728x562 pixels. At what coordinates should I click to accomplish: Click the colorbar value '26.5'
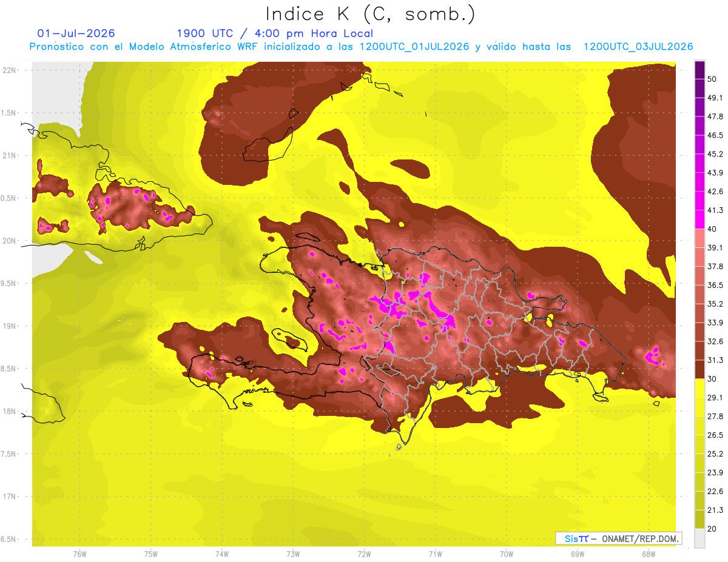coord(715,435)
